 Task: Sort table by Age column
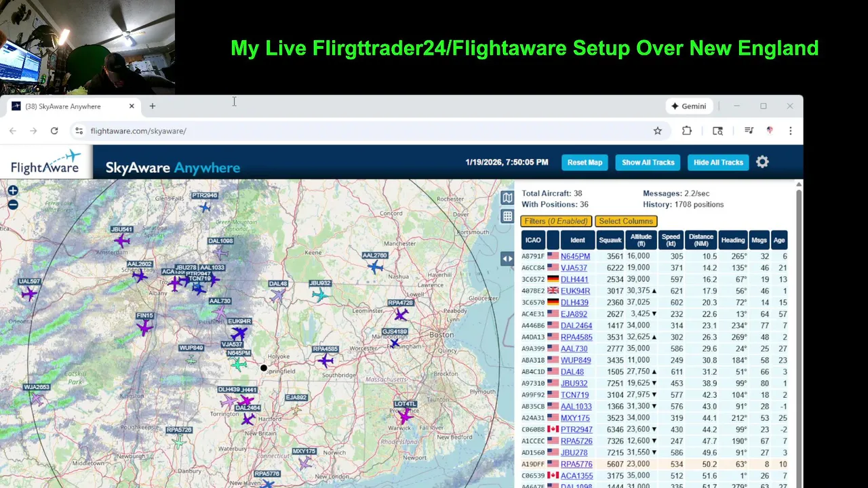click(x=779, y=240)
